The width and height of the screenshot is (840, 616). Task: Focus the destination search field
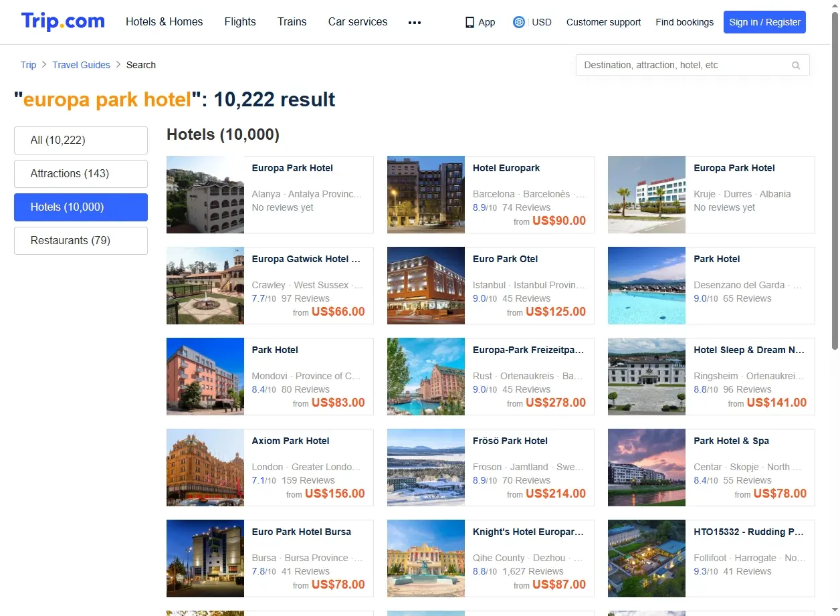coord(692,65)
